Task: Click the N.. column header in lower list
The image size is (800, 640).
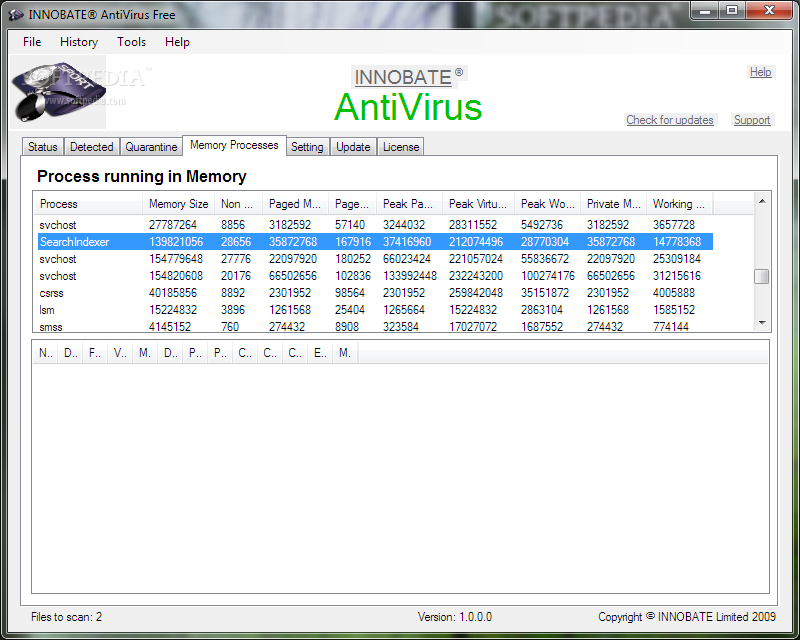Action: pyautogui.click(x=46, y=353)
